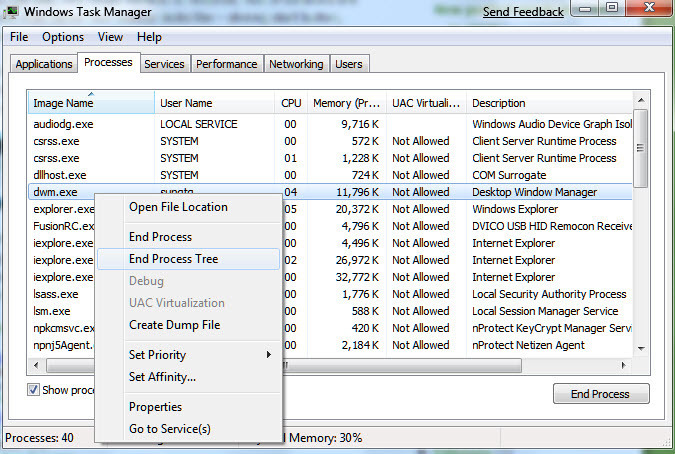
Task: Open the File menu
Action: 19,37
